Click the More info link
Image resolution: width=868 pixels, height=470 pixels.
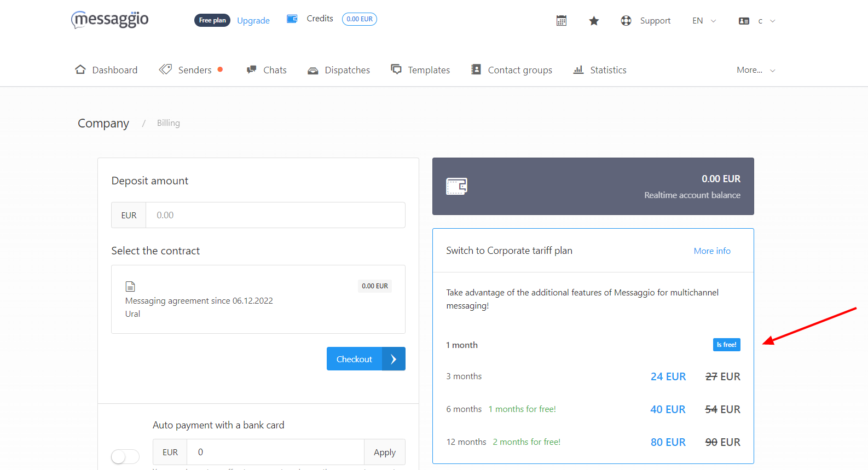[x=712, y=251]
